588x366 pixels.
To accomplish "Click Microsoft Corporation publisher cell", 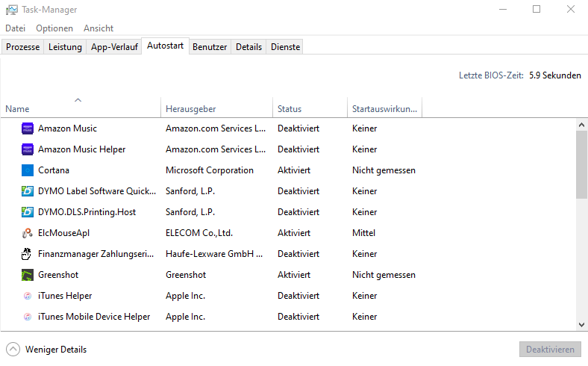I will [x=210, y=170].
